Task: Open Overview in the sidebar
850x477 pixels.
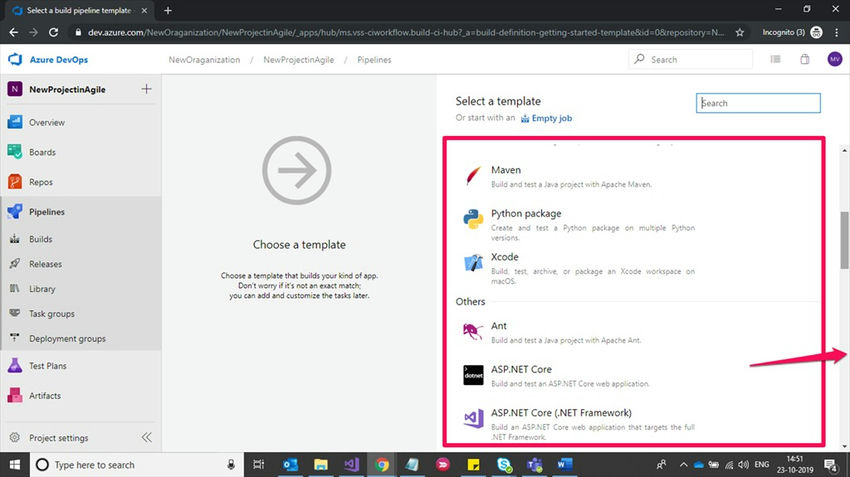Action: click(x=47, y=123)
